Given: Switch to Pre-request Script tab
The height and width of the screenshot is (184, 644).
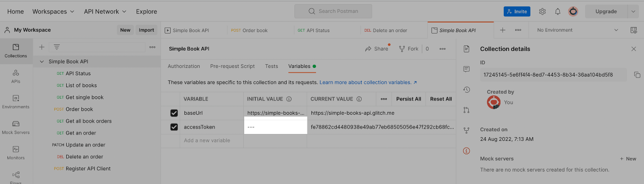Looking at the screenshot, I should pyautogui.click(x=232, y=66).
